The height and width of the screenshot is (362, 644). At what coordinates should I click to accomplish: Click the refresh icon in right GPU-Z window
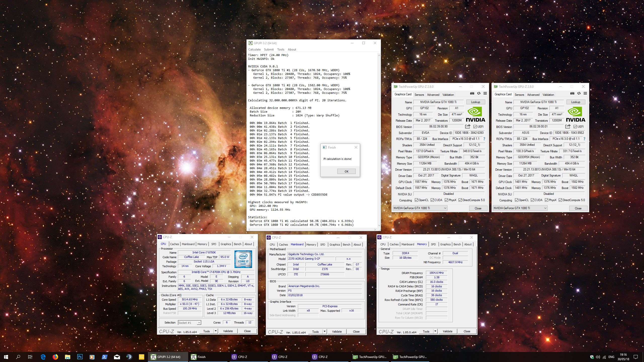point(579,94)
